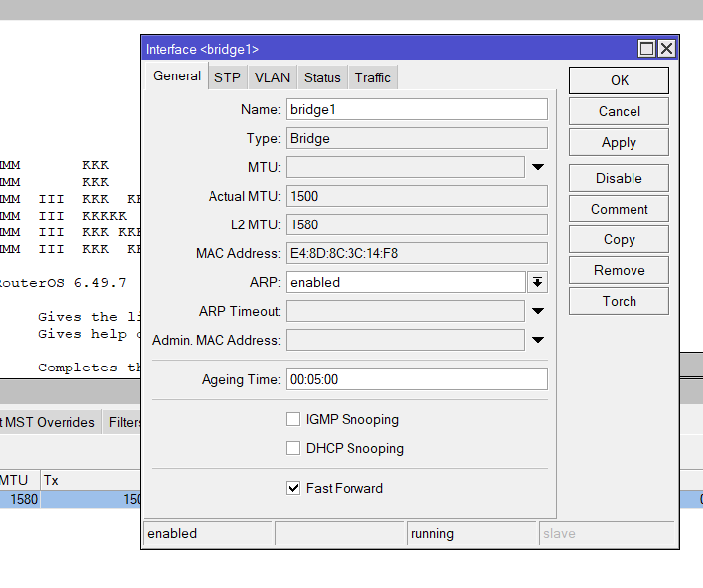The image size is (703, 588).
Task: Confirm with the OK button
Action: 619,80
